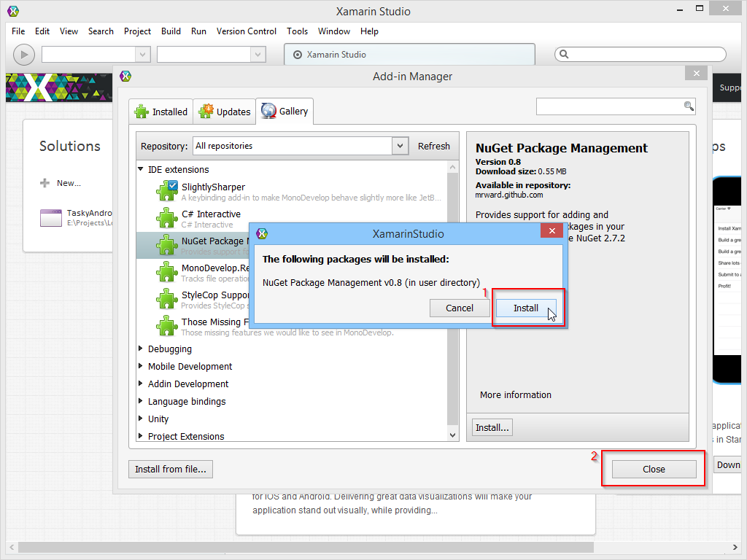
Task: Click the plus icon next to New...
Action: [44, 183]
